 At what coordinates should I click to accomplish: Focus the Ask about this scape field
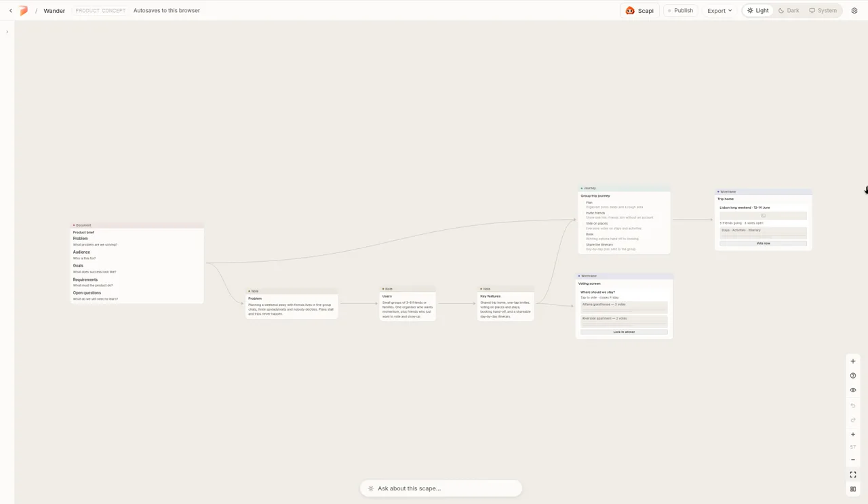(x=441, y=488)
